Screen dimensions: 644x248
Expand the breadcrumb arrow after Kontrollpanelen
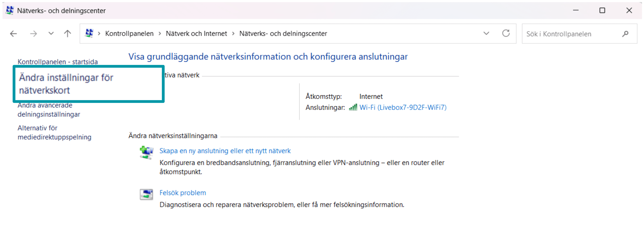coord(159,33)
